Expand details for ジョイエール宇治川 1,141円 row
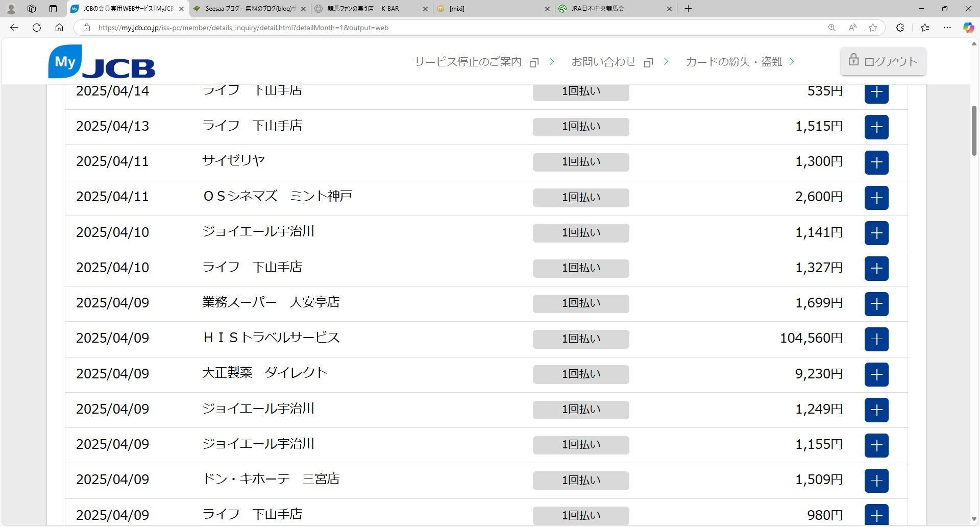 876,233
